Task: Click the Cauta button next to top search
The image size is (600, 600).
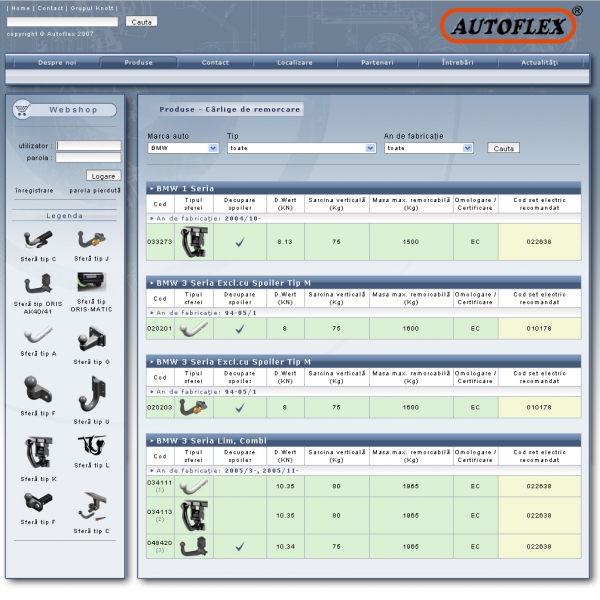Action: (x=141, y=22)
